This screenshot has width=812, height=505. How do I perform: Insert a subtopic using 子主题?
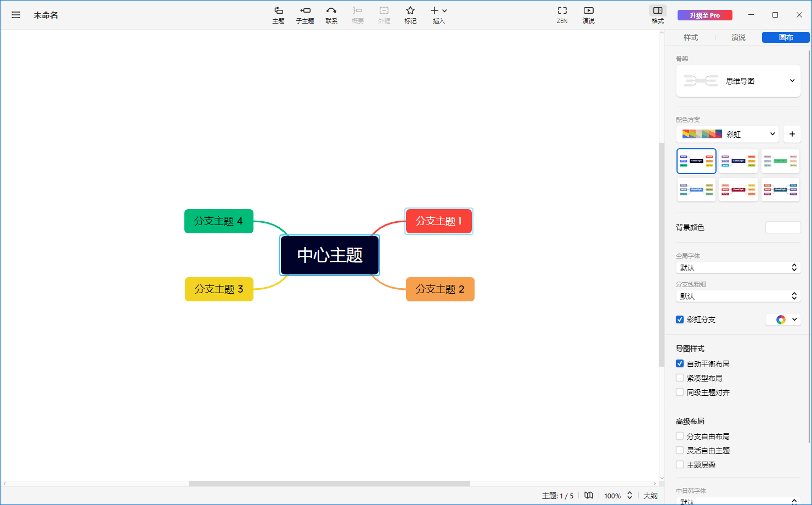(x=305, y=15)
